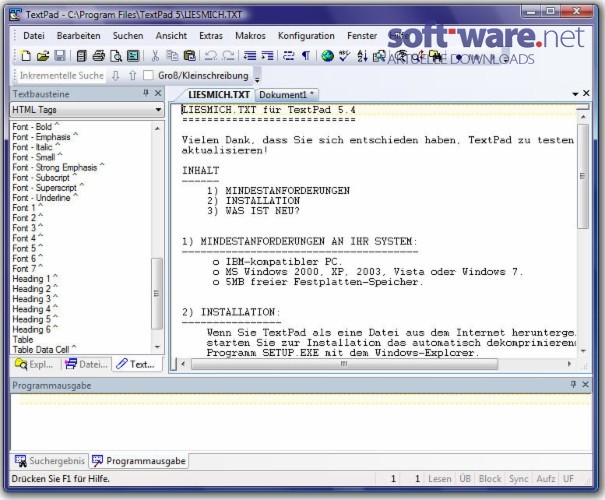Select the 'Font - Italic' text clip
This screenshot has height=500, width=605.
click(36, 147)
